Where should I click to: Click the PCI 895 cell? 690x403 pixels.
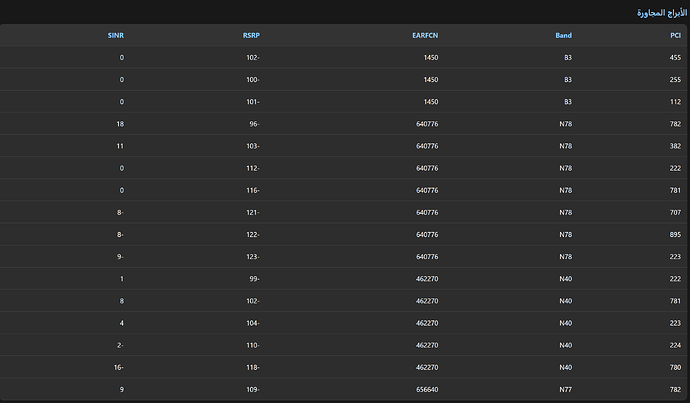675,234
